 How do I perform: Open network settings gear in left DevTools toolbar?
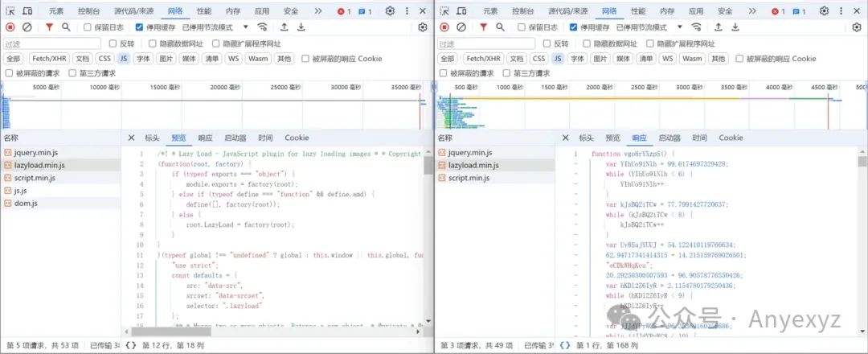point(423,27)
